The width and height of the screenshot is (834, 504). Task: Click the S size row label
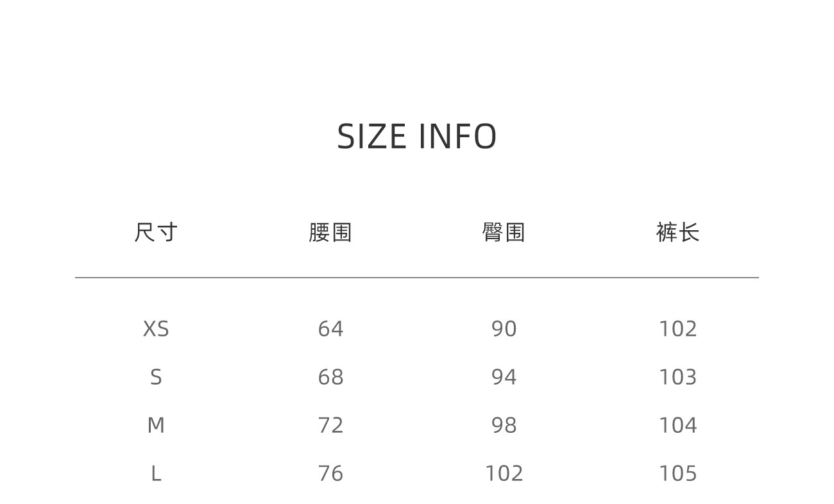[x=156, y=377]
